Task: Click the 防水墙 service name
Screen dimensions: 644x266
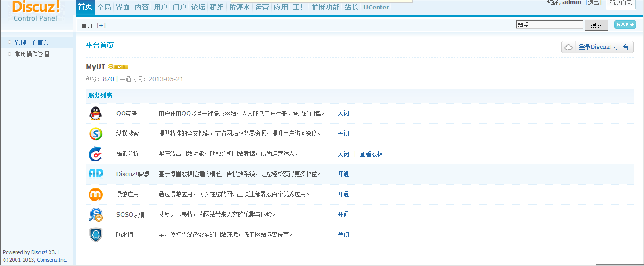Action: pos(125,235)
